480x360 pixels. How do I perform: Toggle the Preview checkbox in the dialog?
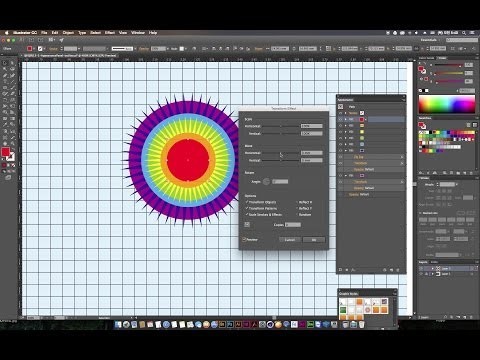(244, 239)
